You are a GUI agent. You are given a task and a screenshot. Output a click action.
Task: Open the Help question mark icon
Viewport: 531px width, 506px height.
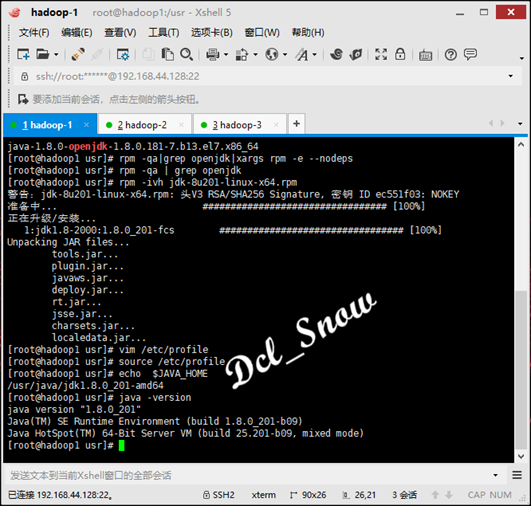tap(451, 54)
